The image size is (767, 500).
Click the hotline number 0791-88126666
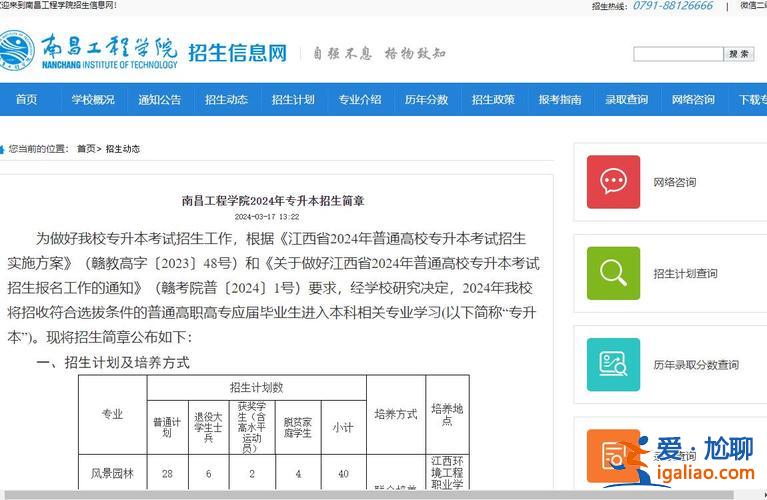click(673, 6)
